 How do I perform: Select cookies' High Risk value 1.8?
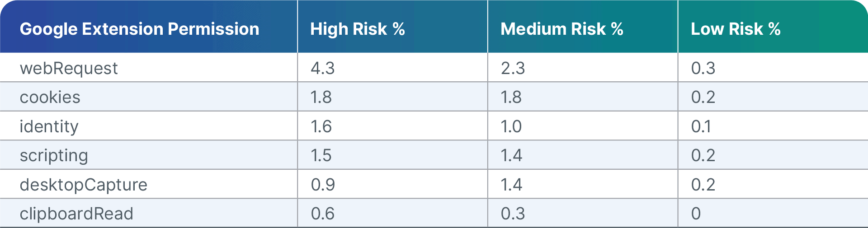(321, 97)
